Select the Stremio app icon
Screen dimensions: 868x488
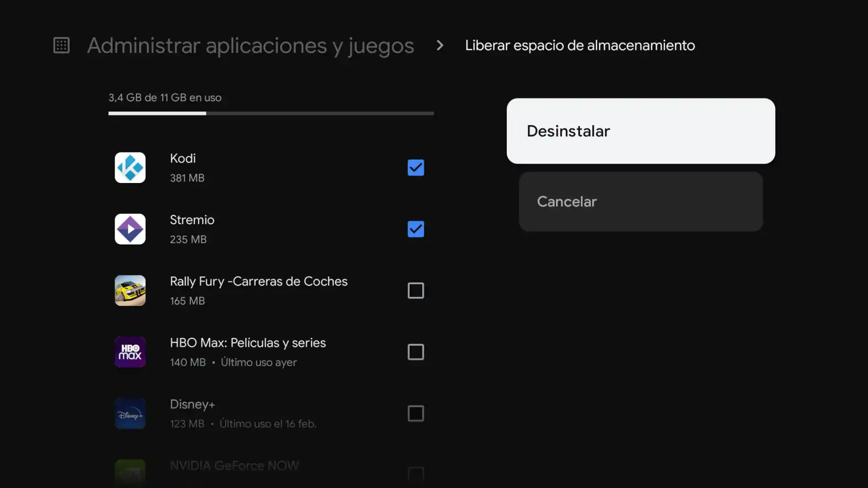tap(130, 229)
